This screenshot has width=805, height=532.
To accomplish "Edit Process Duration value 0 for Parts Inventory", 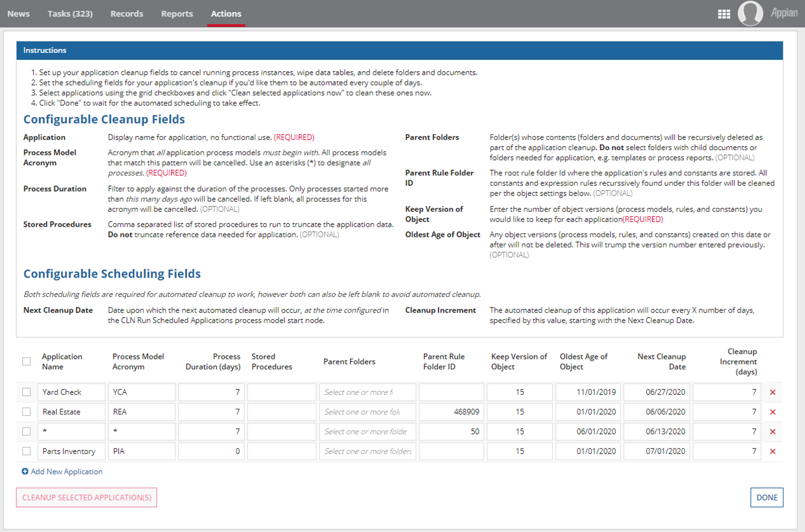I will pos(211,451).
